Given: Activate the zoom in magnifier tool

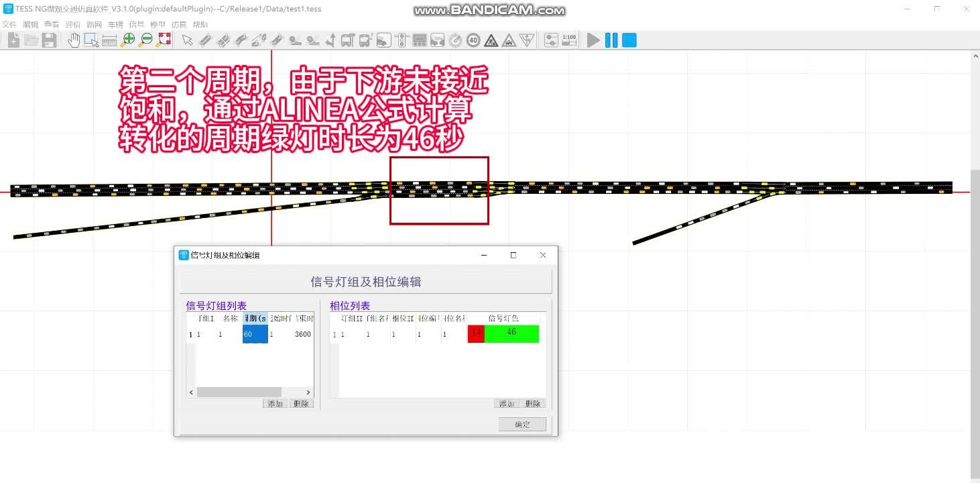Looking at the screenshot, I should 127,40.
